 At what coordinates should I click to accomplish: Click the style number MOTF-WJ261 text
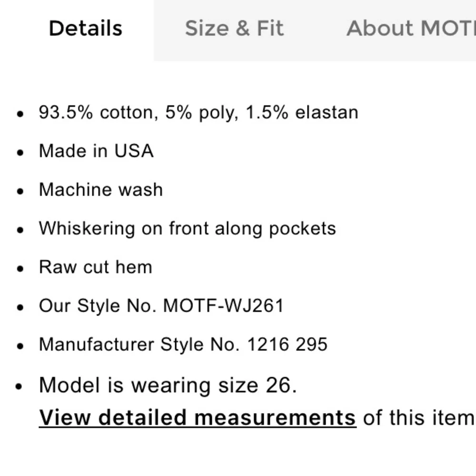(162, 306)
